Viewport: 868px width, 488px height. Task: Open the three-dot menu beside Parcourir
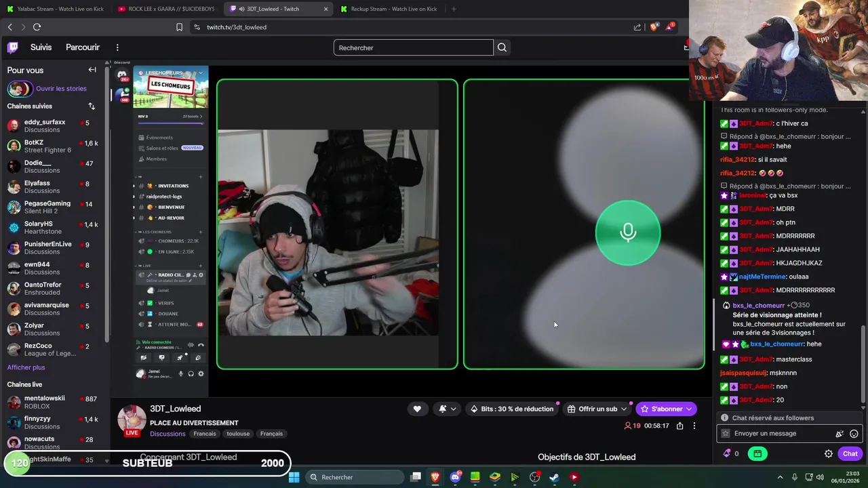coord(117,47)
